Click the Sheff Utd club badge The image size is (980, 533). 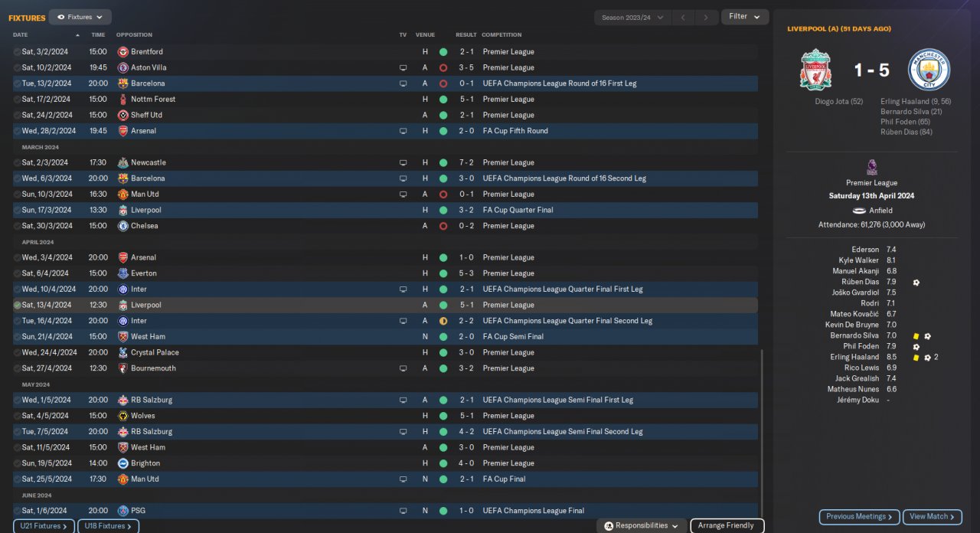[x=122, y=115]
